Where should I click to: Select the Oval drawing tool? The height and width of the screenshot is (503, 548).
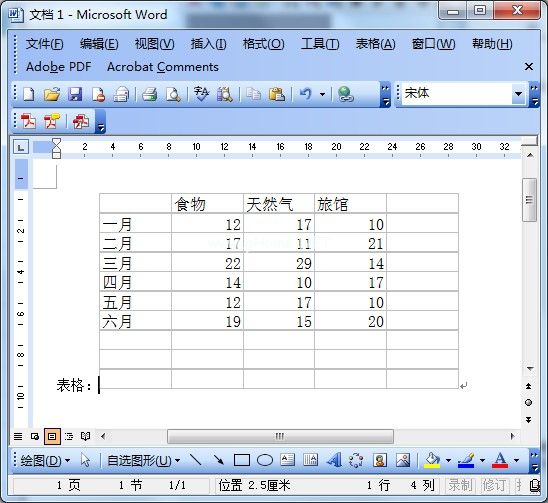[x=265, y=460]
